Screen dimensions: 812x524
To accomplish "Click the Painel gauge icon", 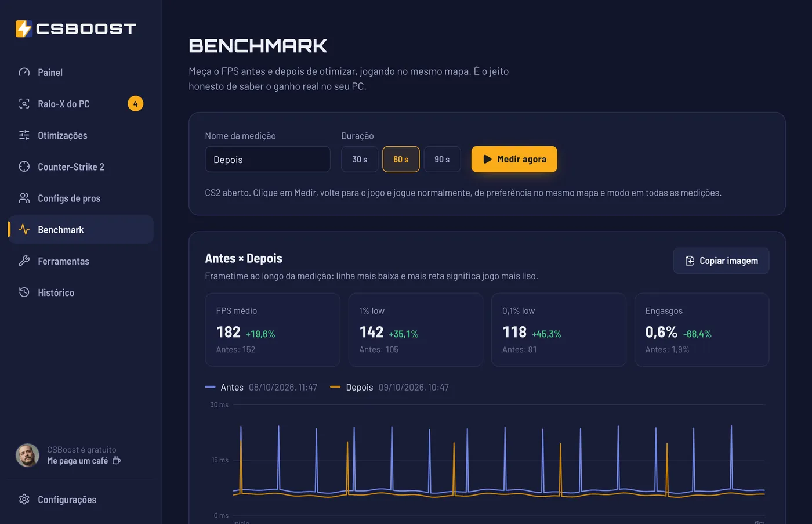I will pyautogui.click(x=24, y=73).
